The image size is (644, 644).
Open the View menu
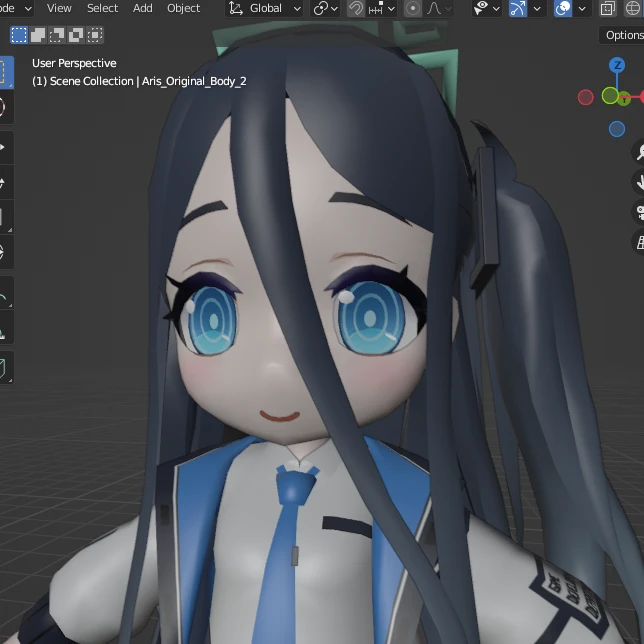coord(59,8)
